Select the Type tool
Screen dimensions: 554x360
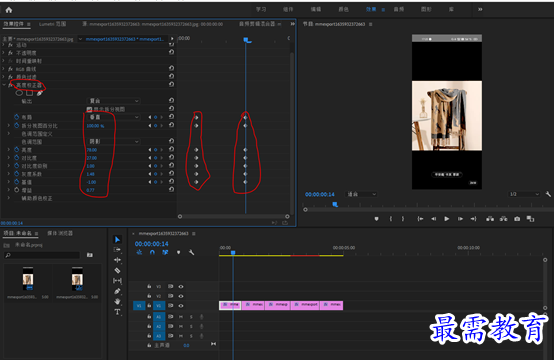click(117, 312)
